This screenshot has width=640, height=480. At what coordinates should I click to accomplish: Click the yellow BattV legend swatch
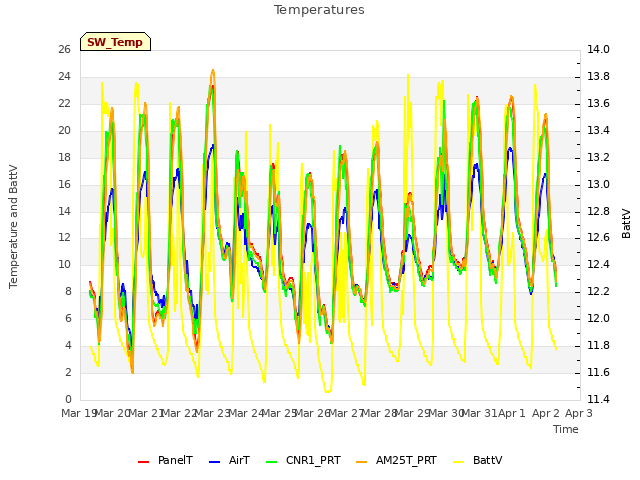[x=459, y=462]
